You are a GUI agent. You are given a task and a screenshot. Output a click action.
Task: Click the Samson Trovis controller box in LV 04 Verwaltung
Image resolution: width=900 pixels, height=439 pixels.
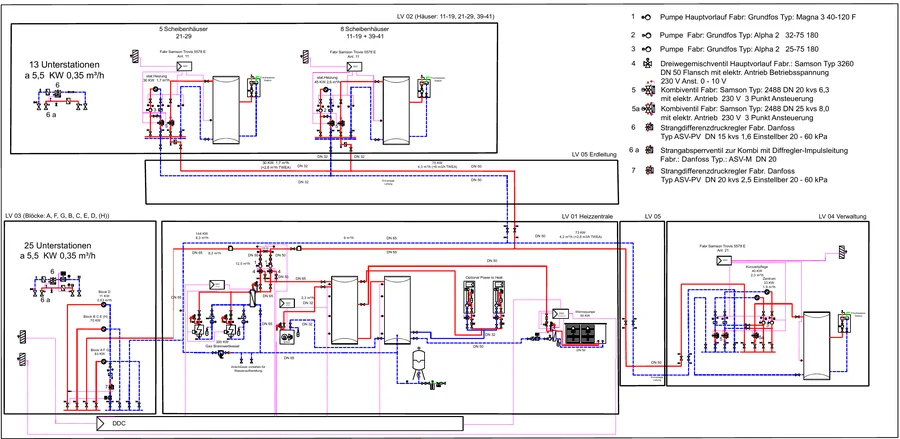pos(724,261)
